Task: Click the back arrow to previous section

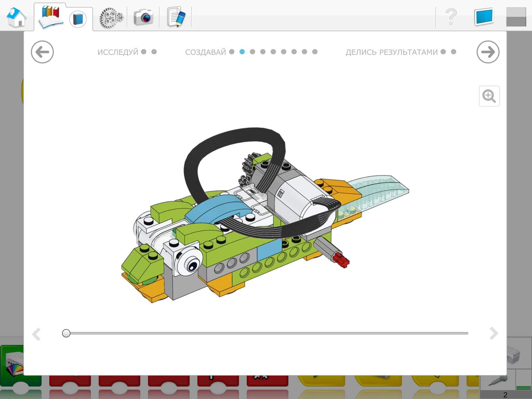Action: 42,52
